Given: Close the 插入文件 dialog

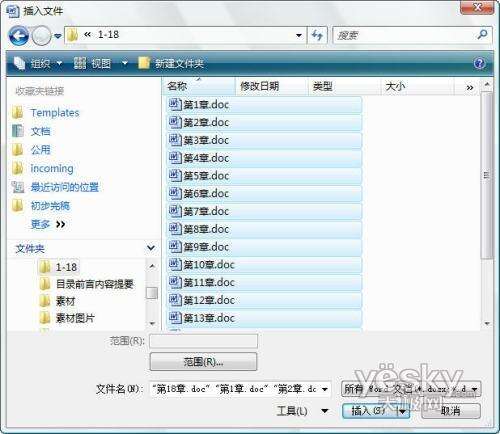Looking at the screenshot, I should click(x=477, y=7).
